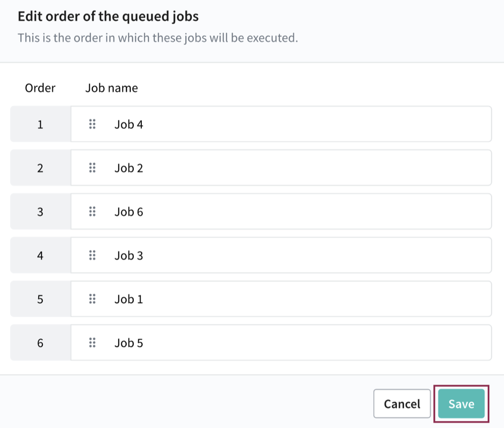
Task: Select the Job 3 row field
Action: click(281, 255)
